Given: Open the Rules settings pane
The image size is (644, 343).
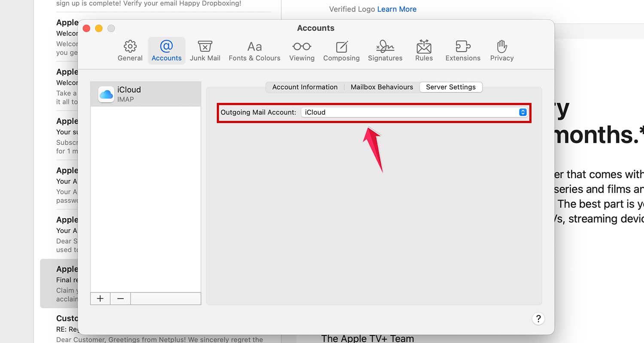Looking at the screenshot, I should [424, 50].
